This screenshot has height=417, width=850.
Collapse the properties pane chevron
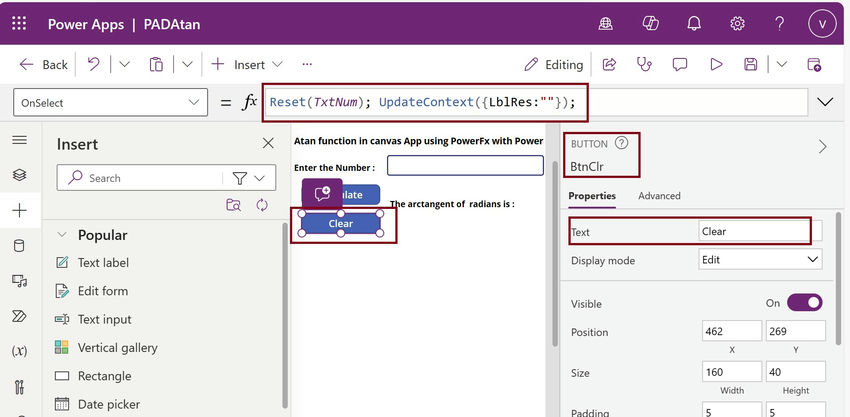[823, 147]
